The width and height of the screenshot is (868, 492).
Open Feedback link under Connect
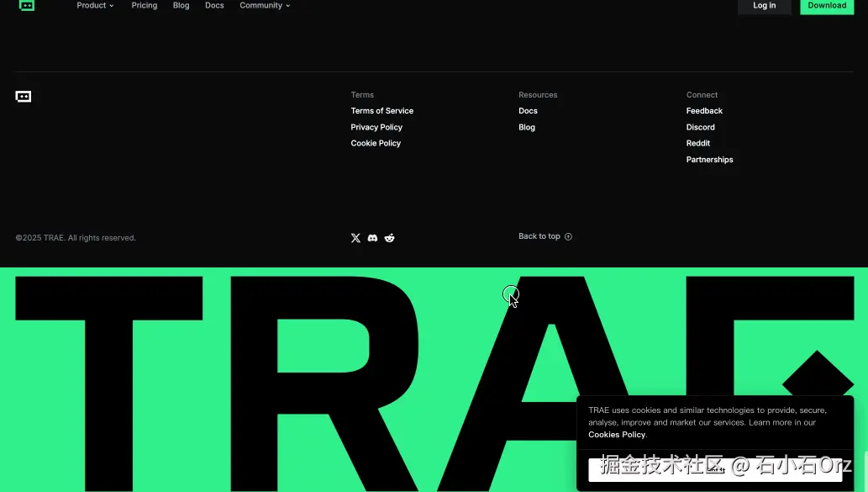704,111
